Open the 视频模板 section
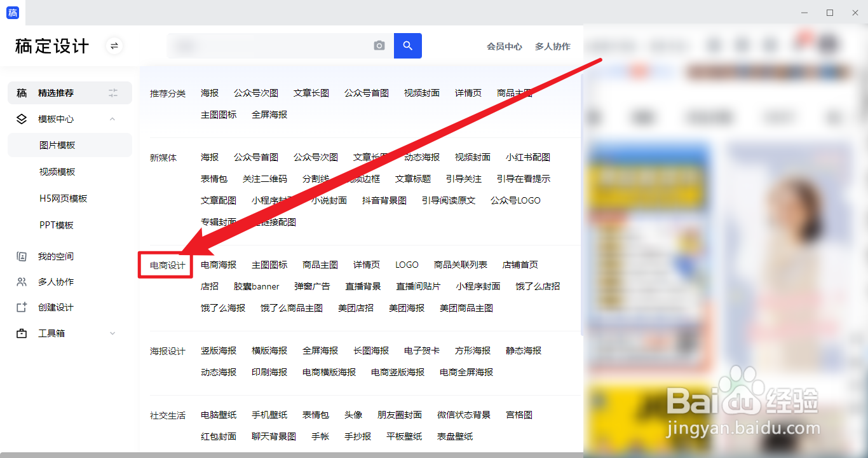Screen dimensions: 868x458 pos(56,171)
